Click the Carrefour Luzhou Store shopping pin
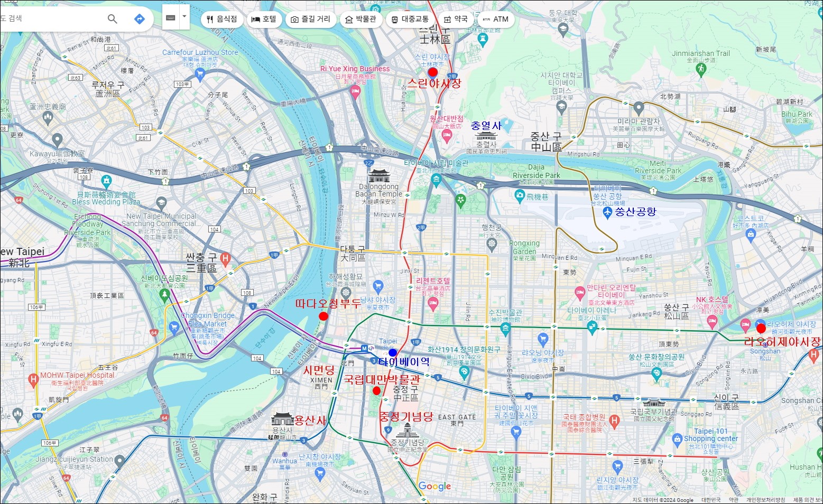This screenshot has width=823, height=504. click(200, 74)
